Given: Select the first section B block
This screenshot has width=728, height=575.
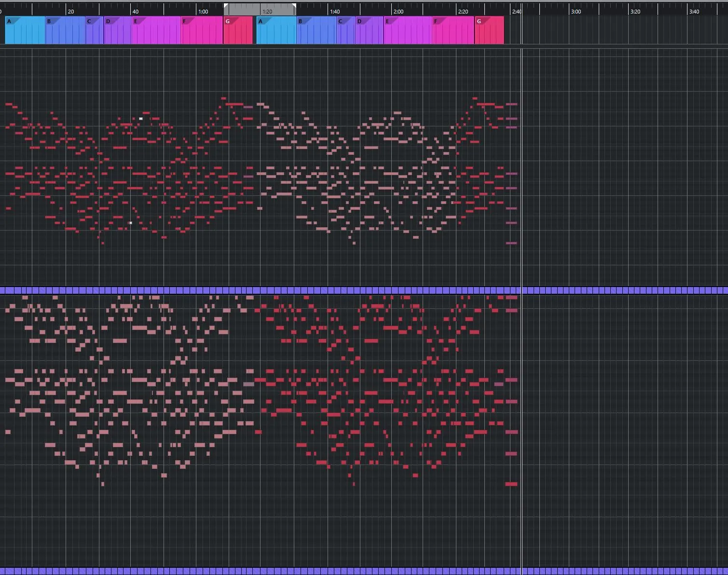Looking at the screenshot, I should pyautogui.click(x=65, y=30).
